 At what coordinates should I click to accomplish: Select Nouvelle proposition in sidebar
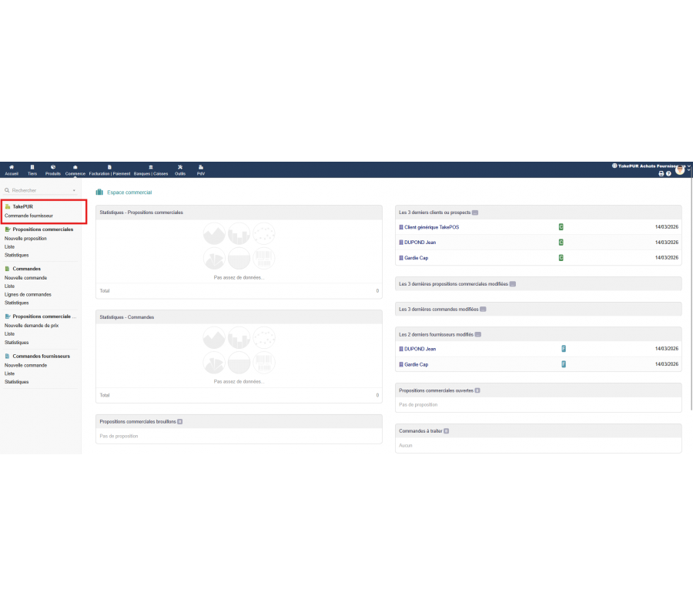pos(25,239)
